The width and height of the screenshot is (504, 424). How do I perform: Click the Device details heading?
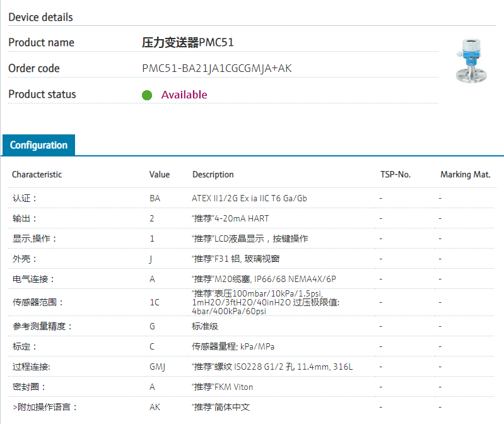[x=40, y=17]
